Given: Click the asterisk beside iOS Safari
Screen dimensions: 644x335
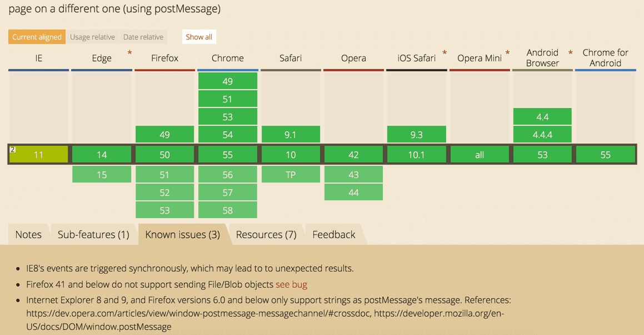Looking at the screenshot, I should [x=445, y=53].
